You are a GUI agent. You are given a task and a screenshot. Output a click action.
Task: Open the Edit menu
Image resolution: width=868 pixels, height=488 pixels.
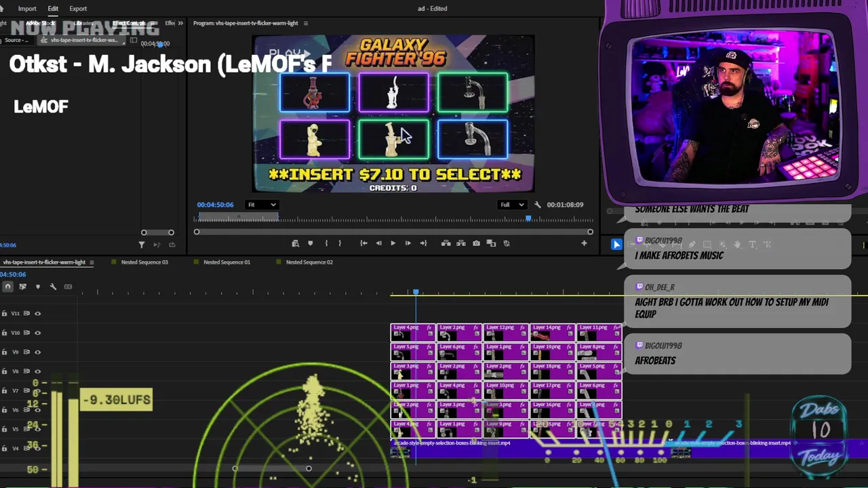(x=53, y=9)
